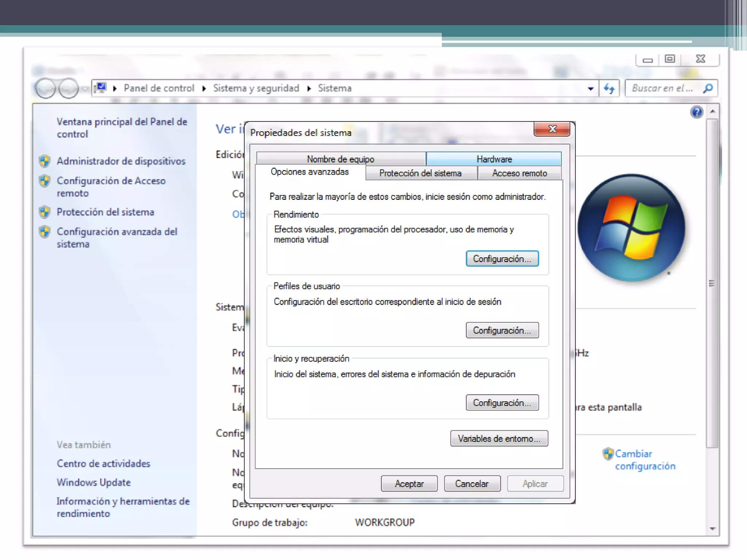Click the magnifier search icon in search box
Viewport: 747px width, 560px height.
coord(708,88)
